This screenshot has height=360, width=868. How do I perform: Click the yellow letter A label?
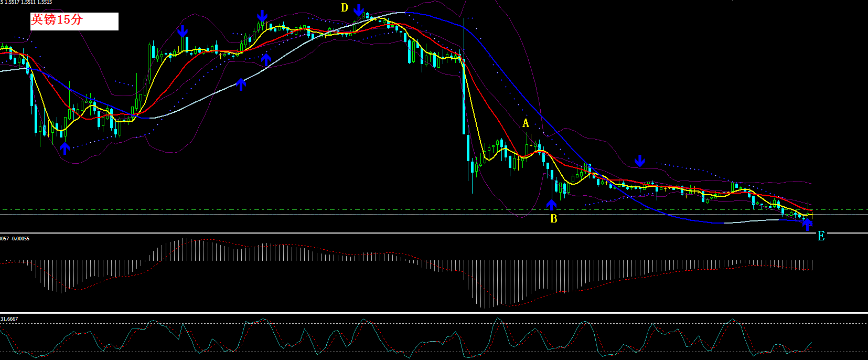(526, 124)
